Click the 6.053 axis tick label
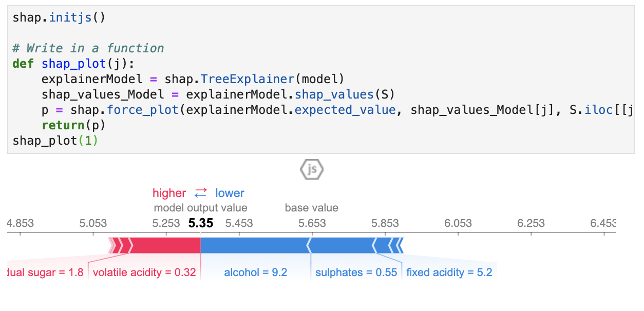The width and height of the screenshot is (644, 311). 458,223
